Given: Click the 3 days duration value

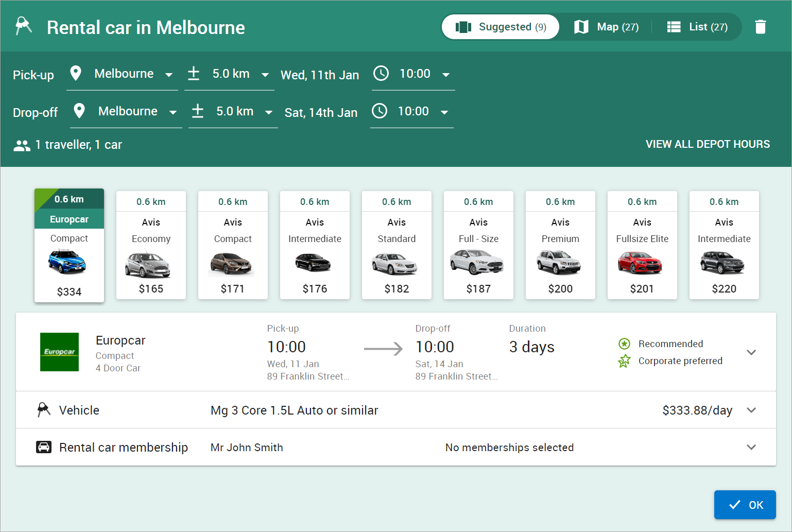Looking at the screenshot, I should click(531, 347).
